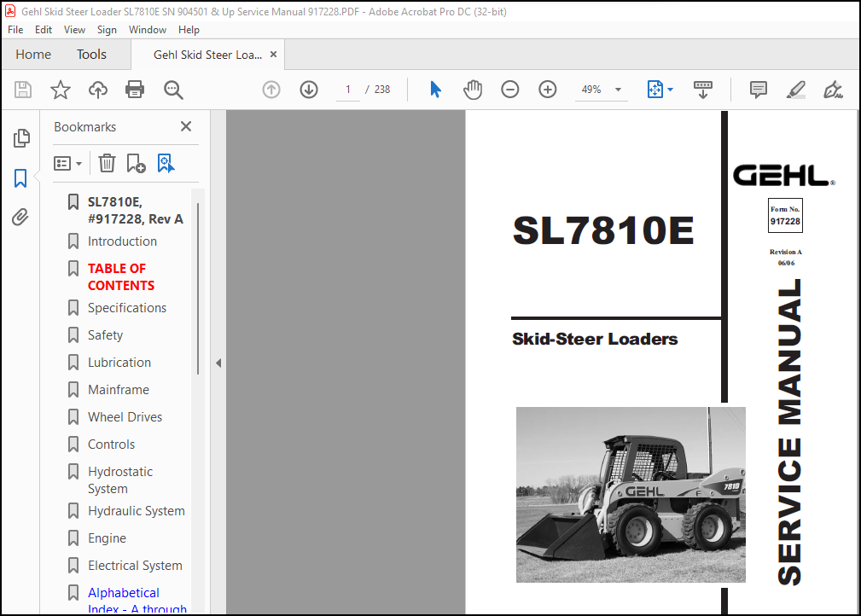
Task: Open the File menu
Action: point(15,30)
